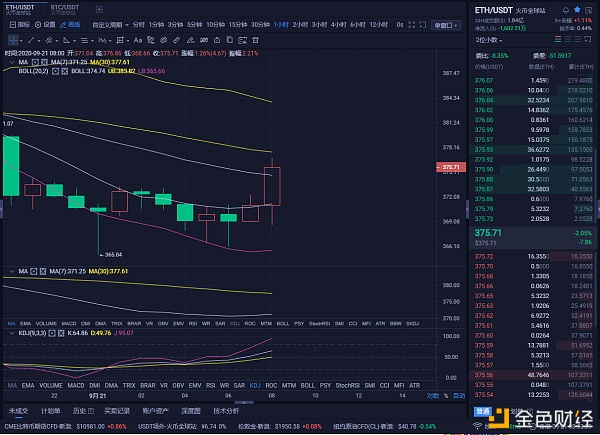Image resolution: width=600 pixels, height=435 pixels.
Task: Select the wave pattern tool
Action: click(x=102, y=40)
